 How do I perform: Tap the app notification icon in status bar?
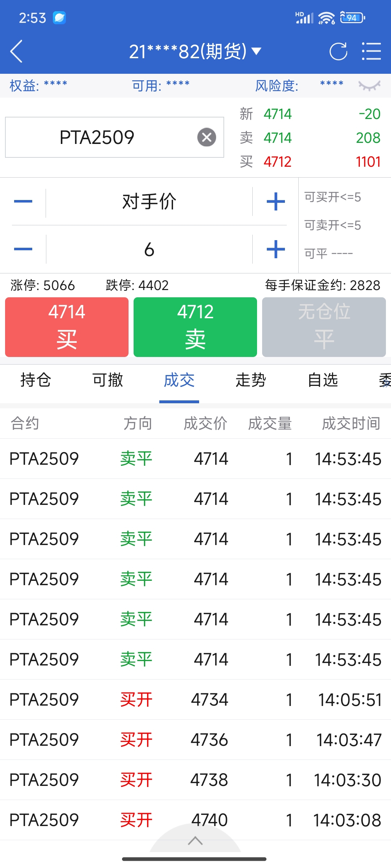click(x=59, y=18)
